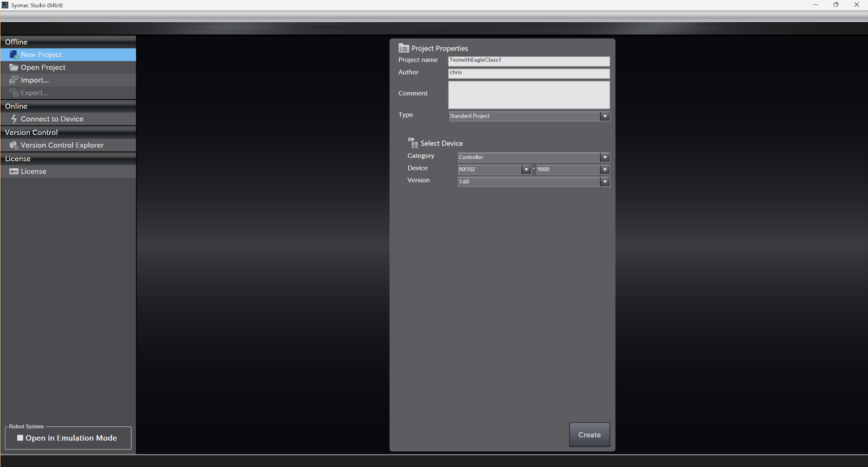Expand the Version 1.60 dropdown arrow

605,182
